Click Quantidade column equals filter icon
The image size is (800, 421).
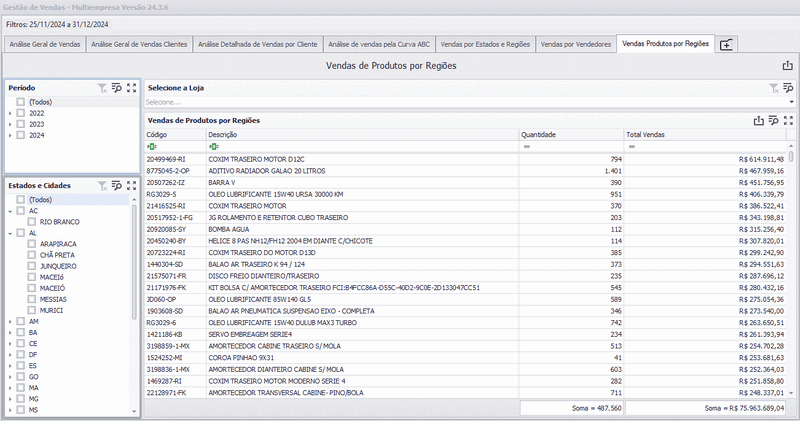(x=527, y=146)
